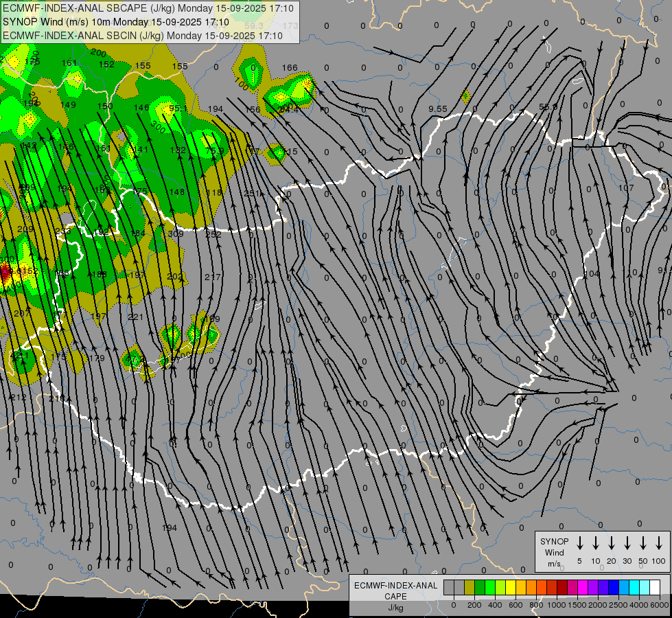Click the wind legend arrow for 10 m/s

pos(595,543)
